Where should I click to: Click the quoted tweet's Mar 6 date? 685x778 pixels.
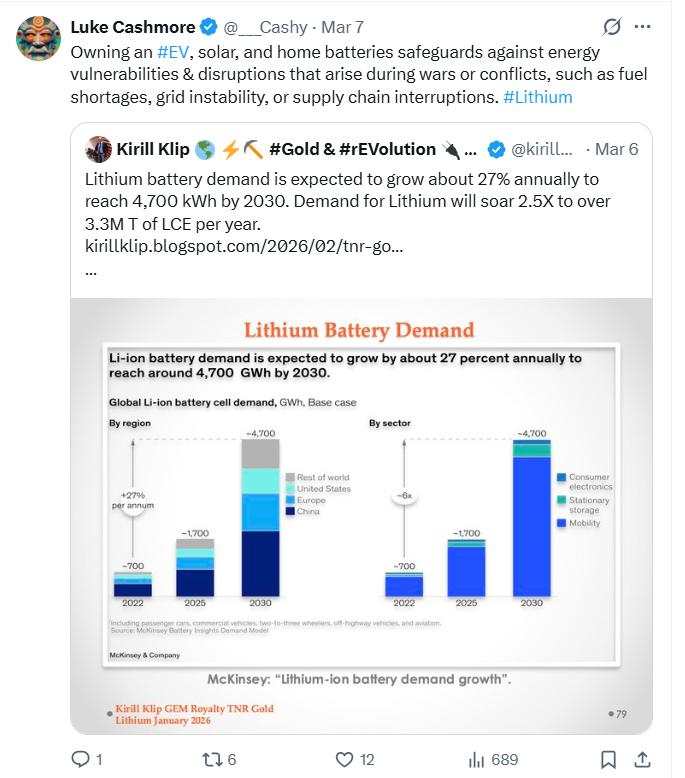[616, 150]
